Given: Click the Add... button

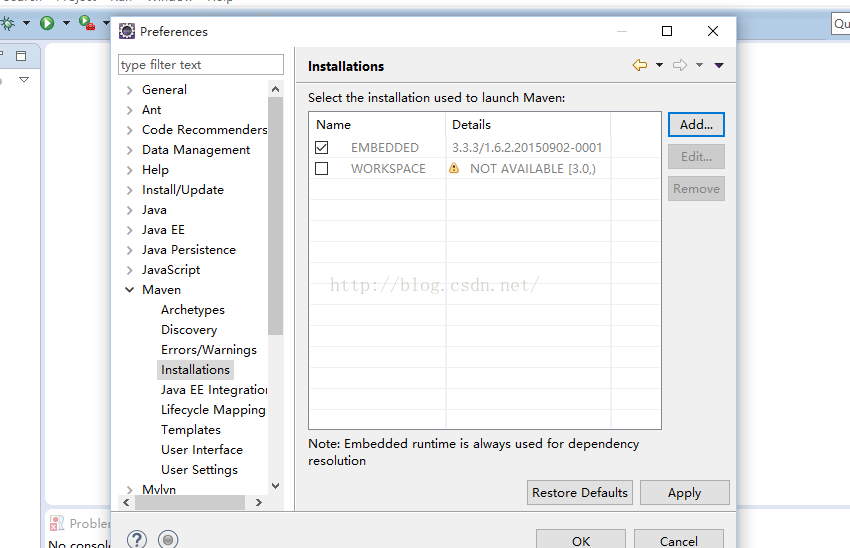Looking at the screenshot, I should [696, 125].
